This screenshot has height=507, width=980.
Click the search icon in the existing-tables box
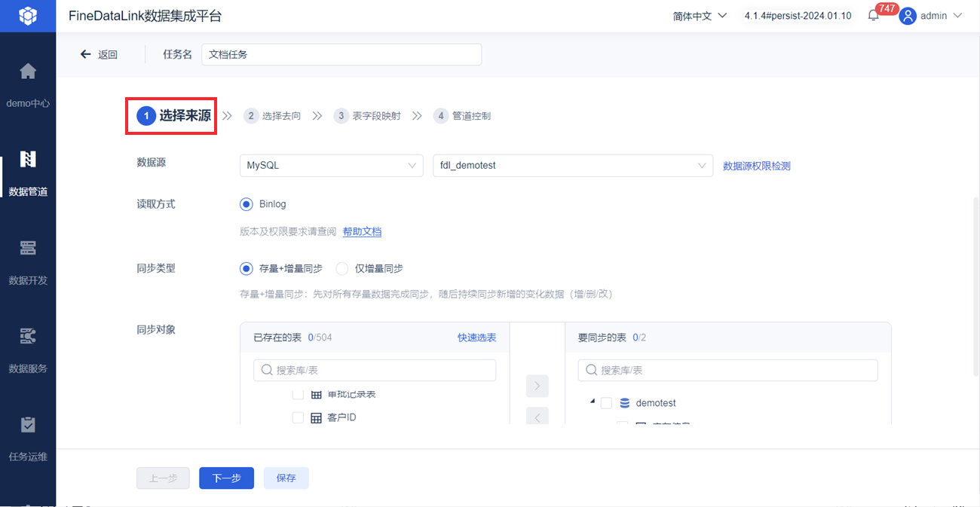pos(267,370)
